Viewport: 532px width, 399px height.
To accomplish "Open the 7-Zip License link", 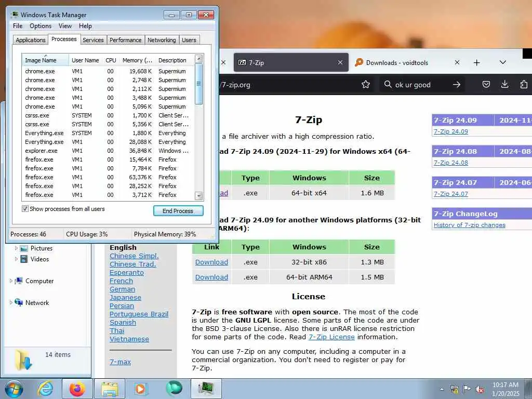I will click(331, 337).
